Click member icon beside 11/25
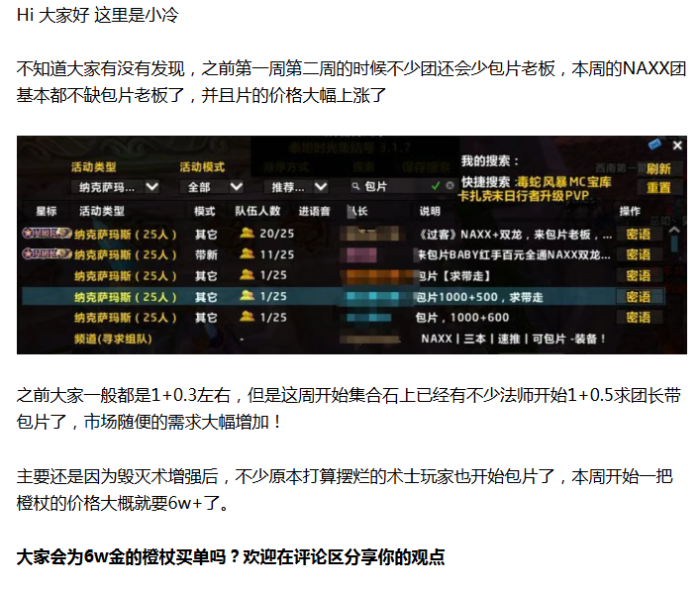The height and width of the screenshot is (591, 700). click(247, 254)
